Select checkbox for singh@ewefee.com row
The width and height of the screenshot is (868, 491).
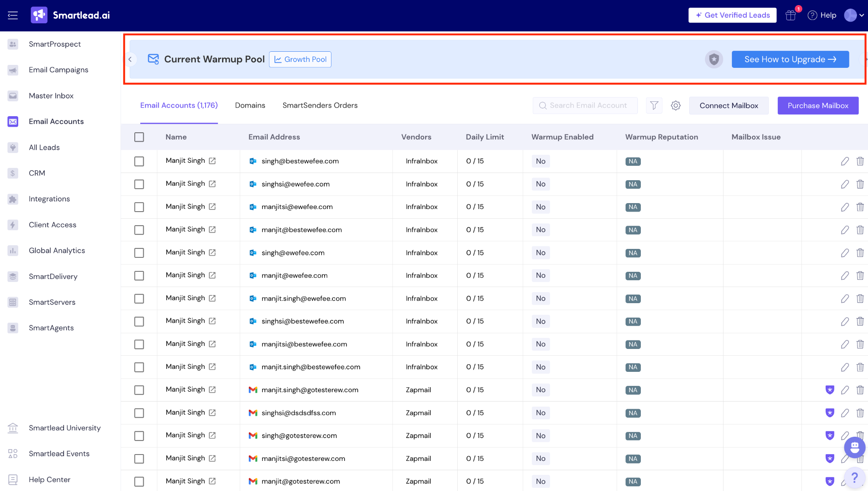(139, 253)
